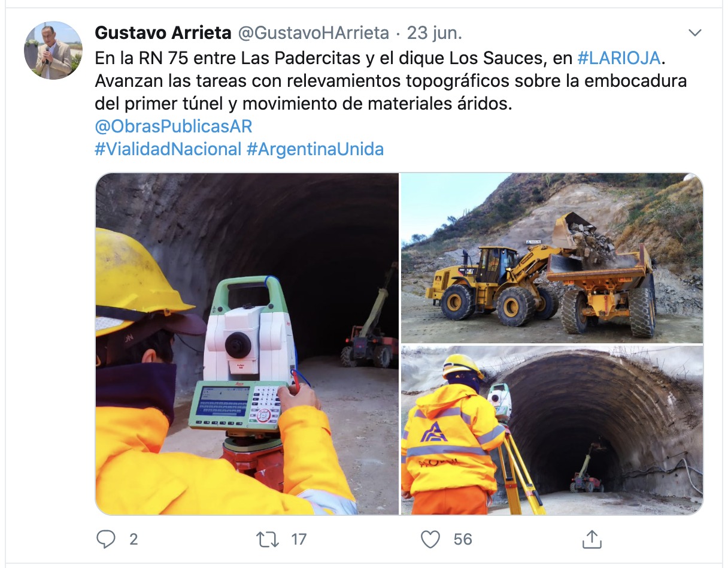
Task: View the tunnel entrance with tripod photo
Action: pyautogui.click(x=552, y=430)
